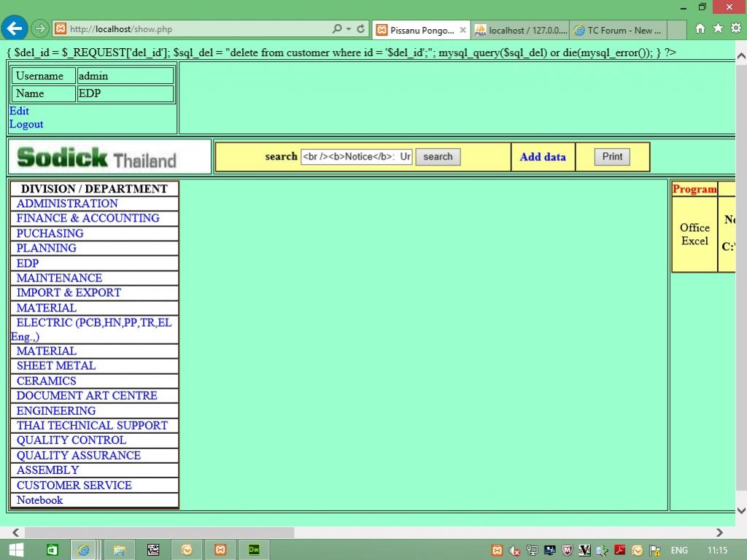
Task: Click the horizontal scrollbar left arrow
Action: (x=16, y=532)
